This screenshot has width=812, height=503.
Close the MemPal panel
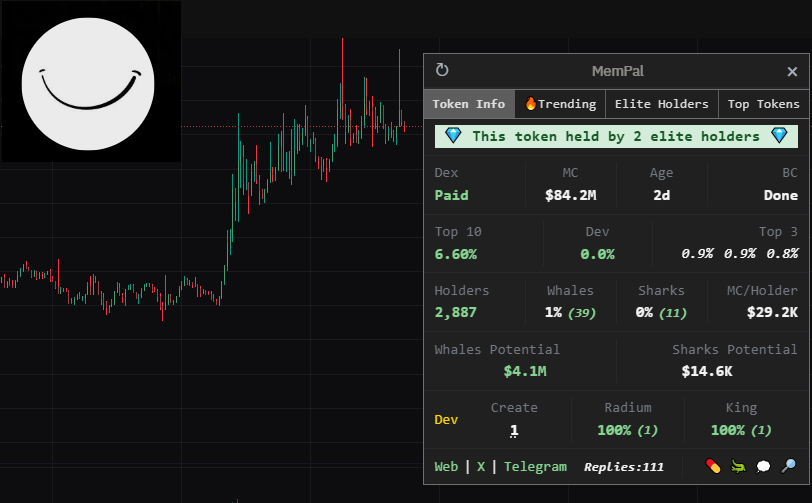click(792, 71)
